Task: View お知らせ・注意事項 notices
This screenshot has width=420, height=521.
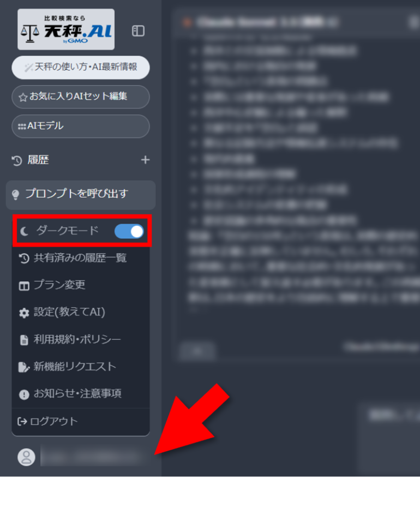Action: tap(81, 394)
